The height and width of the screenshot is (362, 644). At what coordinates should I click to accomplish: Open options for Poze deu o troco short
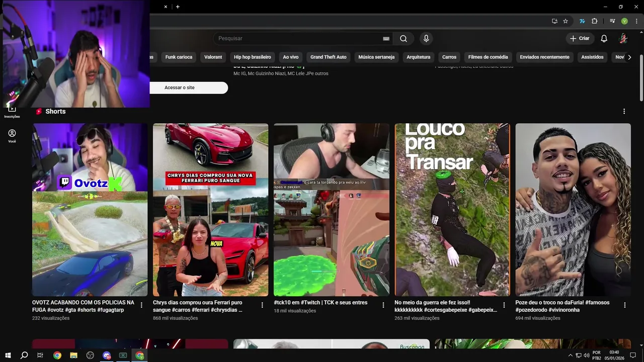pos(624,305)
